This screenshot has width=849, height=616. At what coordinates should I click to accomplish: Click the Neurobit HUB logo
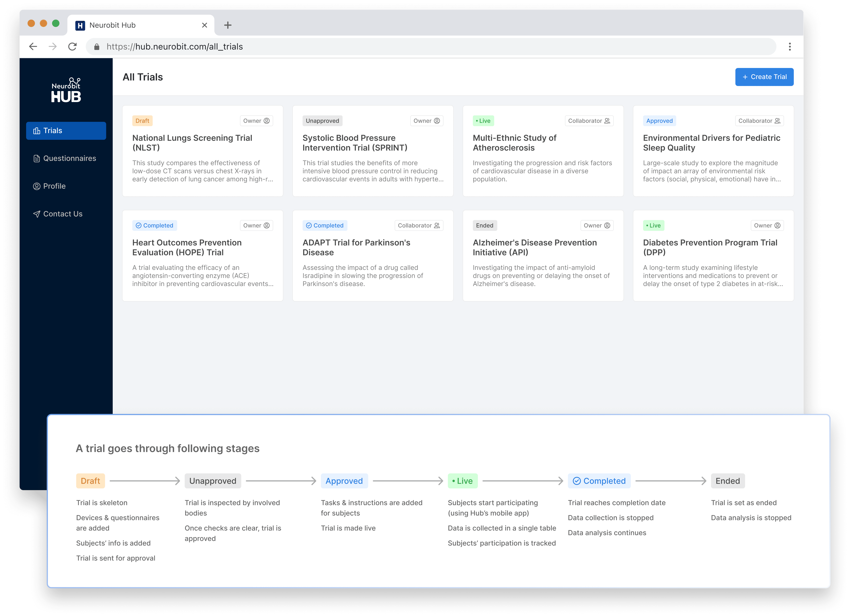(x=66, y=90)
